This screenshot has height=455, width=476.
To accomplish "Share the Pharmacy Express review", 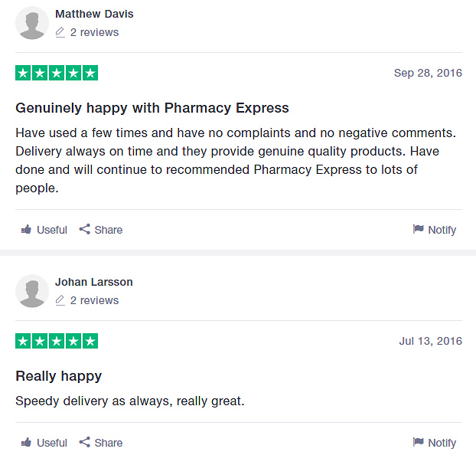I will [x=101, y=230].
